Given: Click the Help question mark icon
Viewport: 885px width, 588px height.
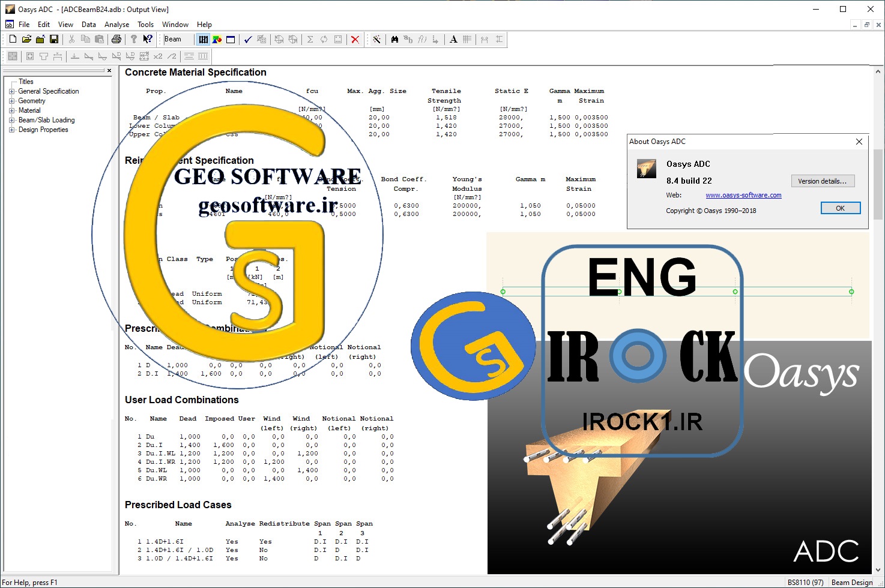Looking at the screenshot, I should [x=134, y=39].
